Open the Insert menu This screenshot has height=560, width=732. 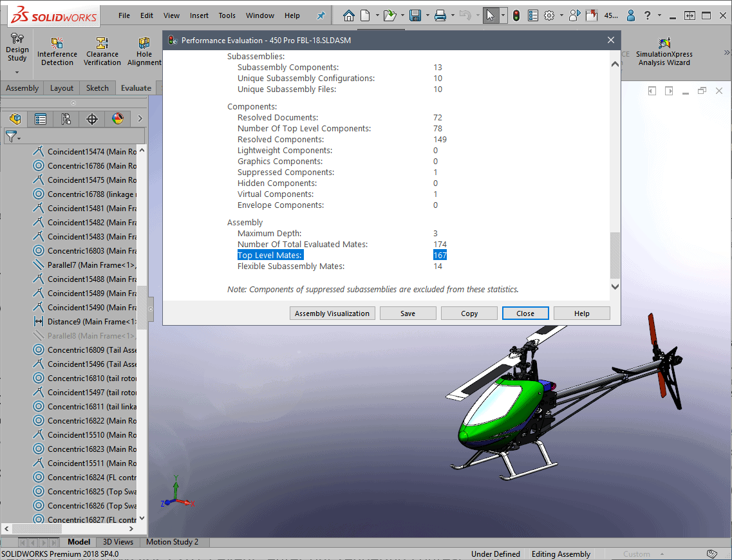pyautogui.click(x=199, y=15)
